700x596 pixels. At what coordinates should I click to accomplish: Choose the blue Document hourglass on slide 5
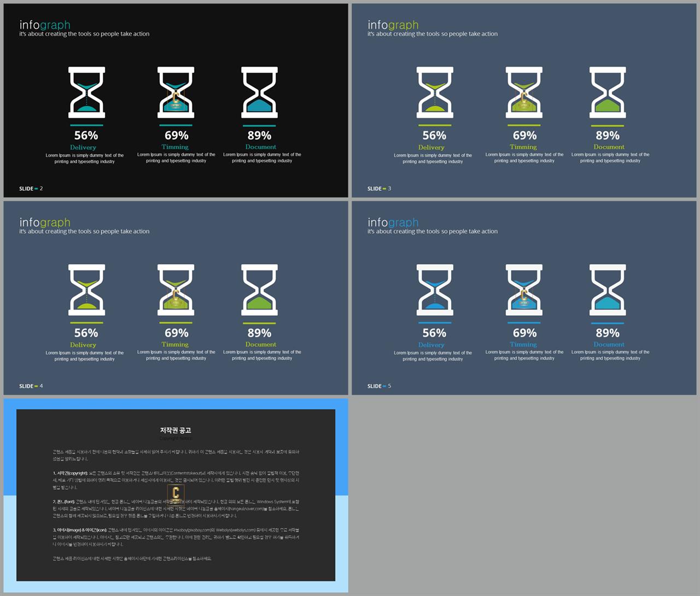coord(608,290)
